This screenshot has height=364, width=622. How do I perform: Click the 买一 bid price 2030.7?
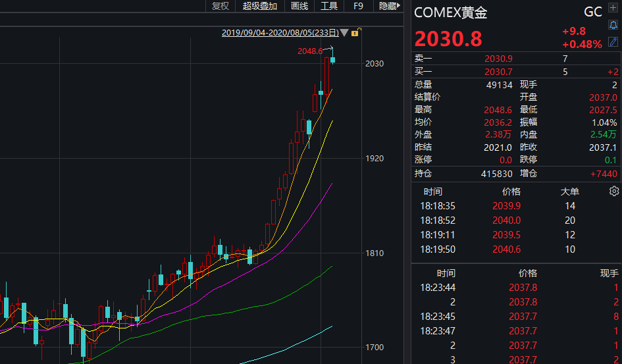point(498,72)
